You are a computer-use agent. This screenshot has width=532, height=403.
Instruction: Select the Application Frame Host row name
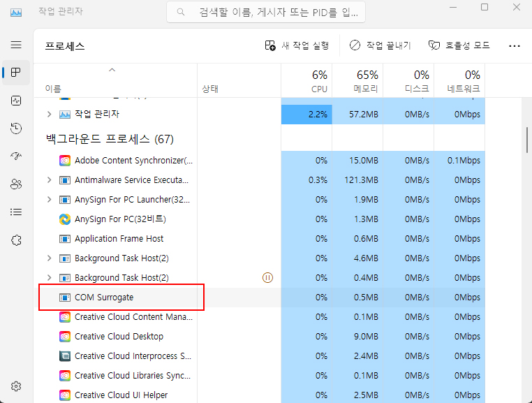[x=119, y=239]
